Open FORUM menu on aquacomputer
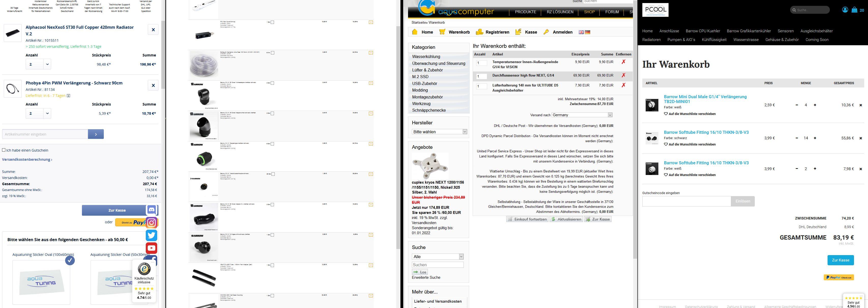 [x=612, y=12]
